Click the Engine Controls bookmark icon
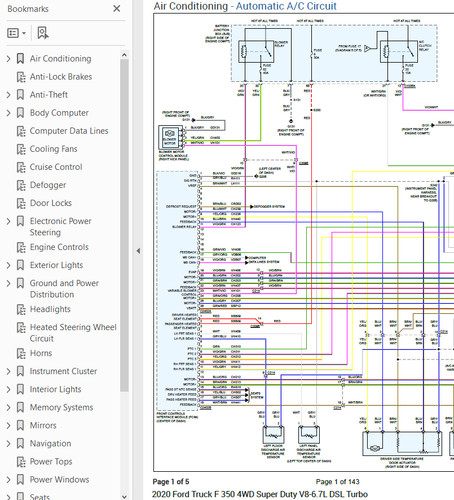The height and width of the screenshot is (500, 454). coord(21,247)
